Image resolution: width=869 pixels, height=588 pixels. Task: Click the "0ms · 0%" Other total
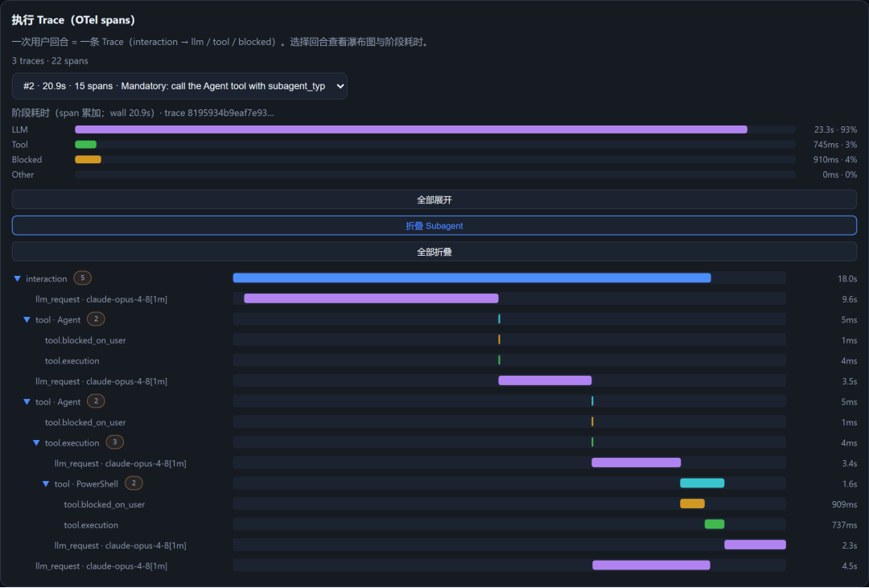839,175
